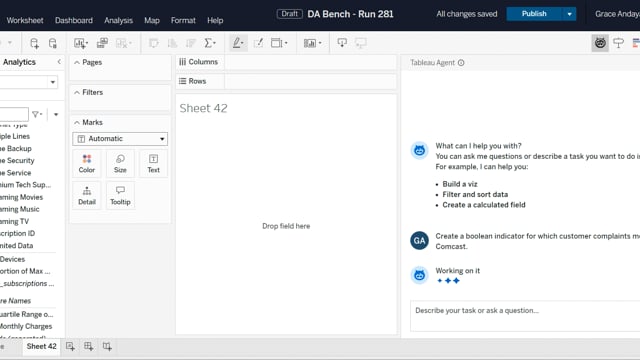Screen dimensions: 640x360
Task: Open the Map menu
Action: tap(152, 20)
